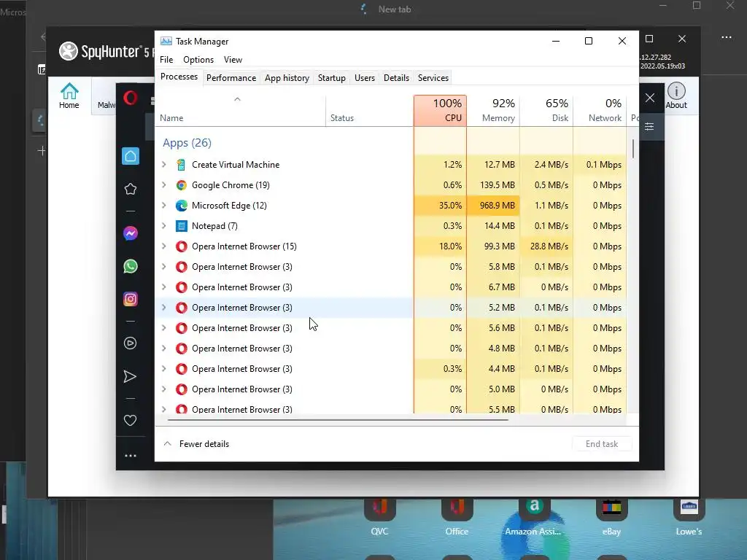
Task: Sort processes by CPU column
Action: tap(440, 111)
